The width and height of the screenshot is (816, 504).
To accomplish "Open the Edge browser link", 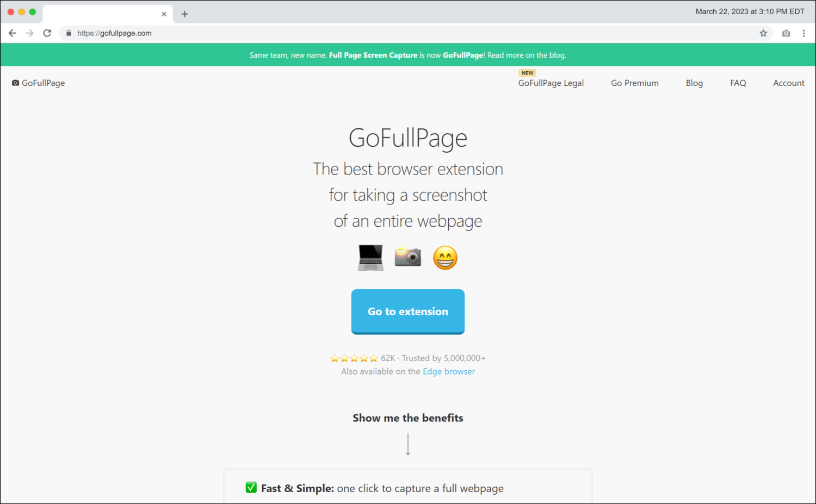I will [448, 371].
